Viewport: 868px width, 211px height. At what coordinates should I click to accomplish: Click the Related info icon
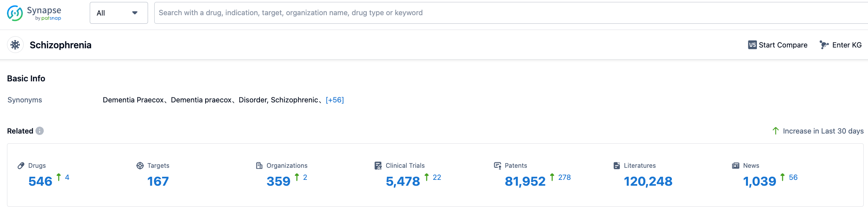click(40, 131)
